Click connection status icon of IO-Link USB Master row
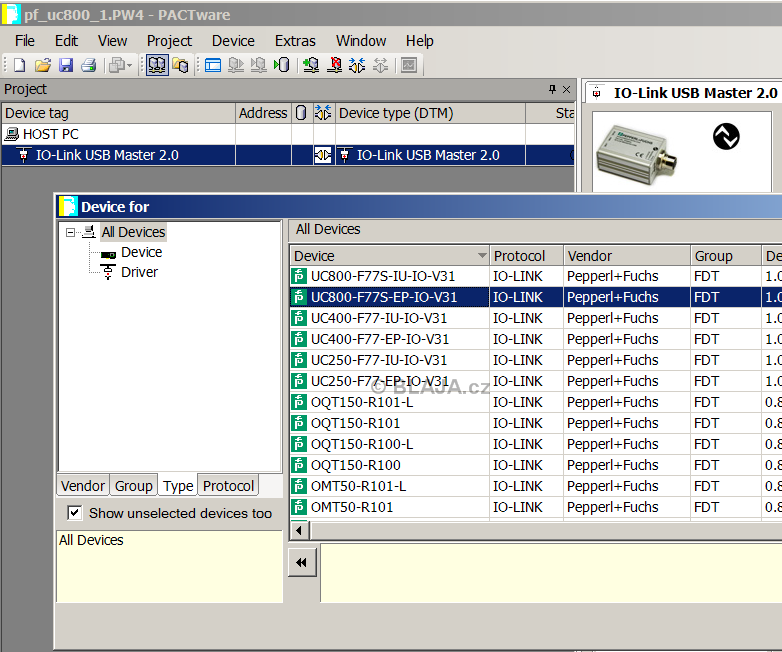 [x=323, y=155]
